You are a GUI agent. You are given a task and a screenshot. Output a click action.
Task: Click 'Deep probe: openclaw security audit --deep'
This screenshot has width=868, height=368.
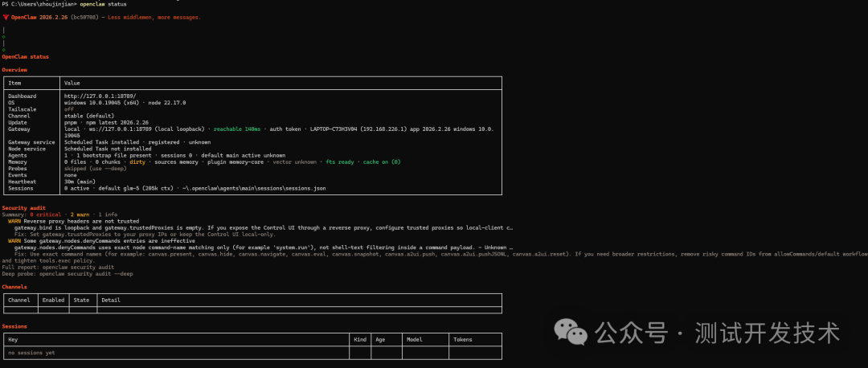tap(67, 273)
